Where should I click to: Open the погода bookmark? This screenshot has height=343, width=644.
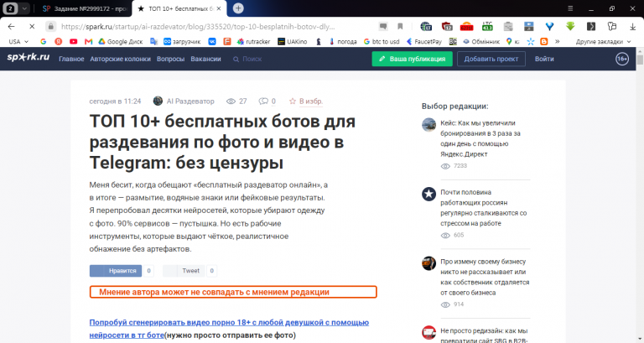click(343, 41)
